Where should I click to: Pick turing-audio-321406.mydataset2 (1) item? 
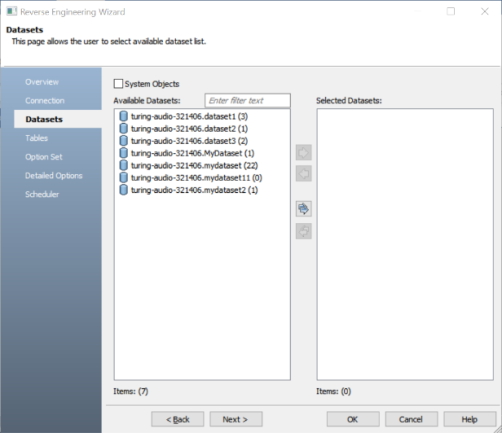click(194, 190)
